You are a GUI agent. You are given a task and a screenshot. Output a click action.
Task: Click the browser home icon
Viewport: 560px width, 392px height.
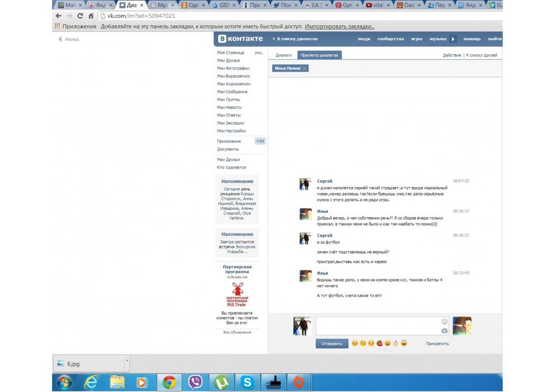(91, 16)
